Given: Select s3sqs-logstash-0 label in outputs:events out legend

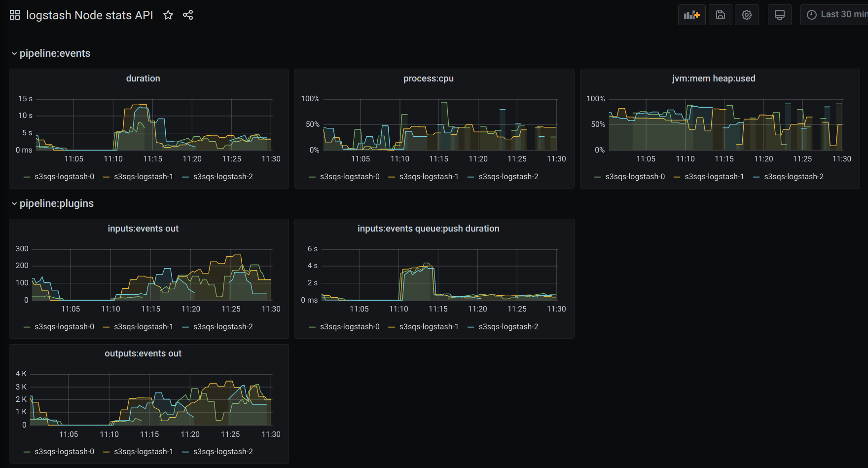Looking at the screenshot, I should tap(64, 452).
